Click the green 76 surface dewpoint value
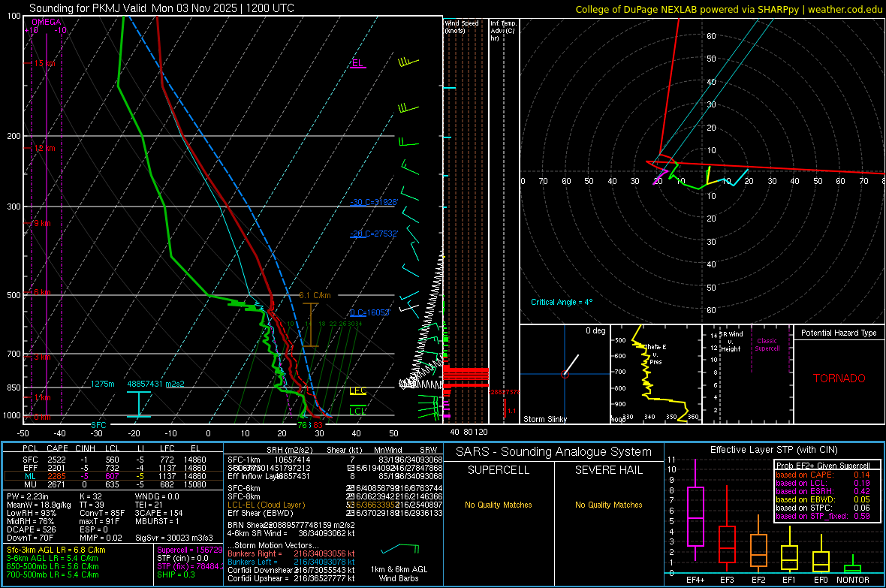The width and height of the screenshot is (886, 588). point(303,425)
